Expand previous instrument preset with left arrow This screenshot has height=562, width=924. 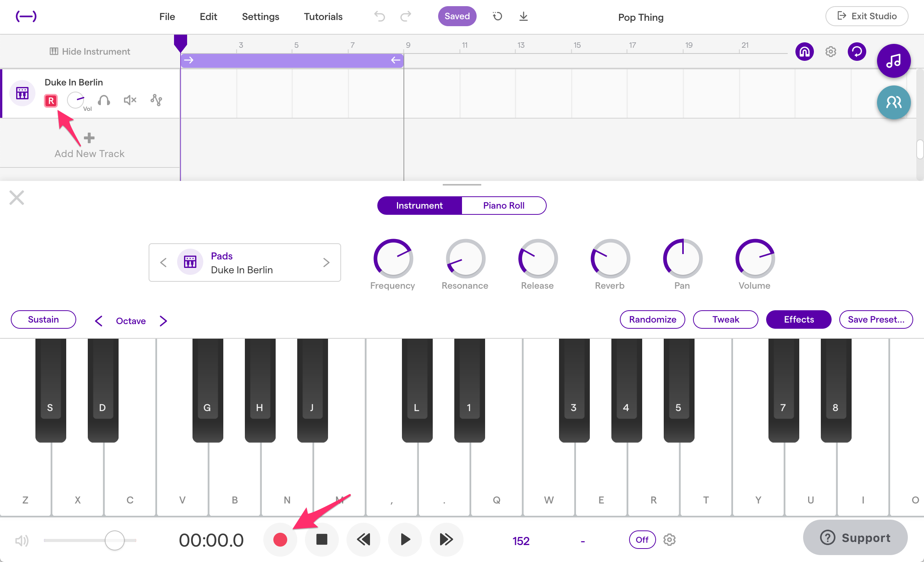point(163,263)
